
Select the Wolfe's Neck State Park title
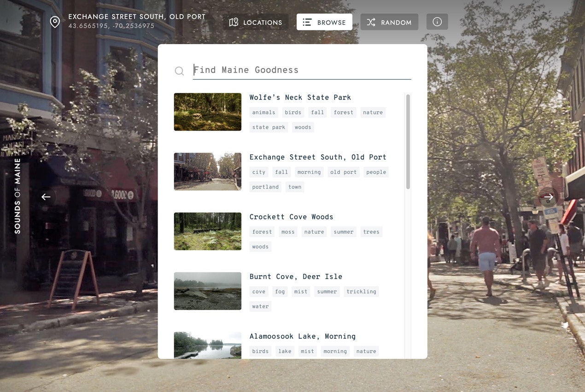click(x=300, y=98)
